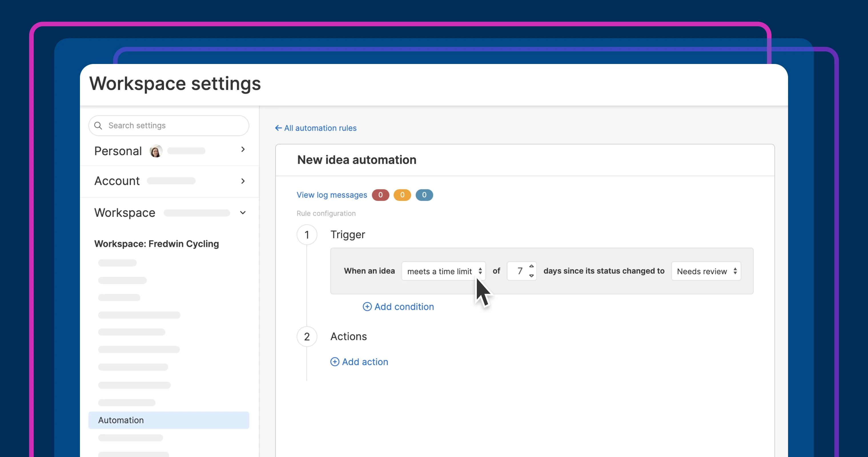Image resolution: width=868 pixels, height=457 pixels.
Task: Expand the Personal settings section
Action: [x=243, y=149]
